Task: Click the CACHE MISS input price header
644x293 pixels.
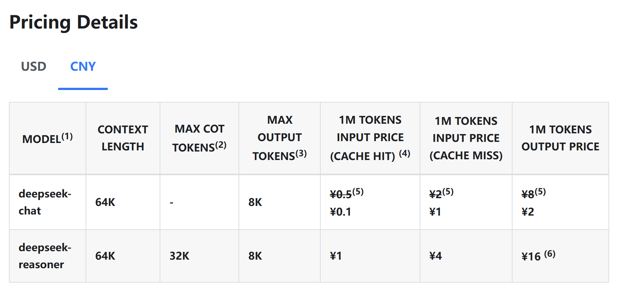Action: [x=466, y=138]
